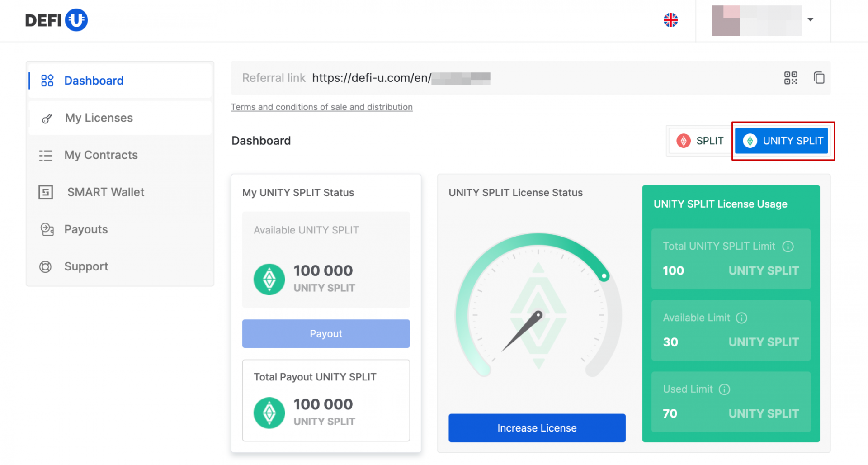Click info icon next to Used Limit
868x465 pixels.
click(x=724, y=389)
